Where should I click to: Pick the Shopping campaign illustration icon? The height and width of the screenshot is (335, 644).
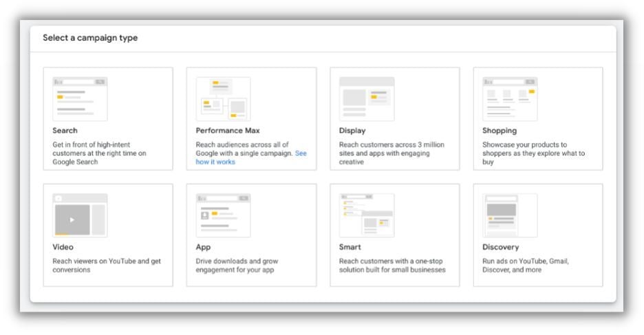click(x=510, y=98)
